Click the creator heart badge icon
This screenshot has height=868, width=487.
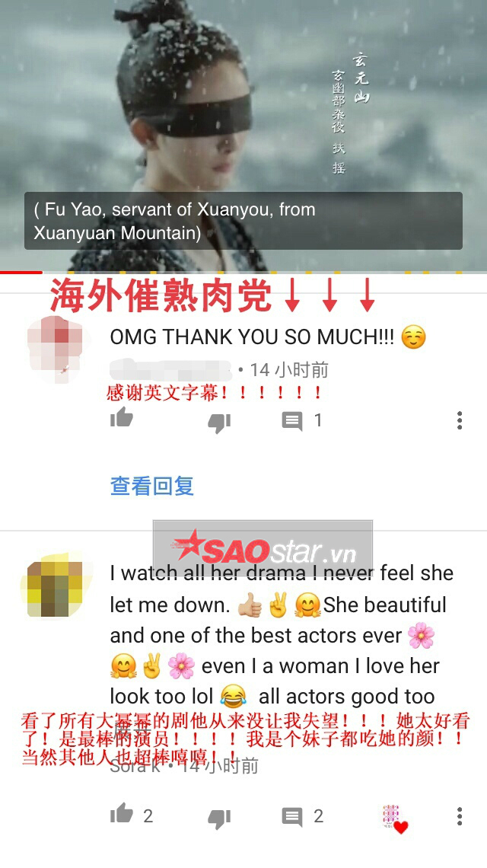coord(395,819)
